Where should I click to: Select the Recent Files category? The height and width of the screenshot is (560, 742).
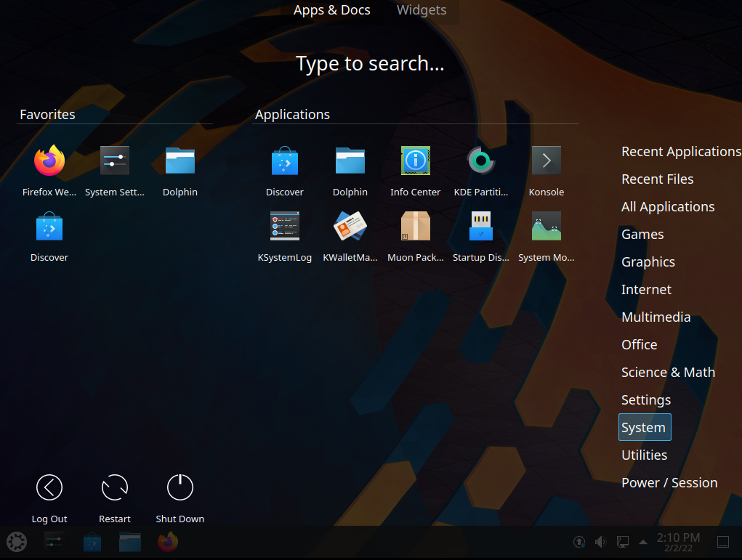click(657, 179)
